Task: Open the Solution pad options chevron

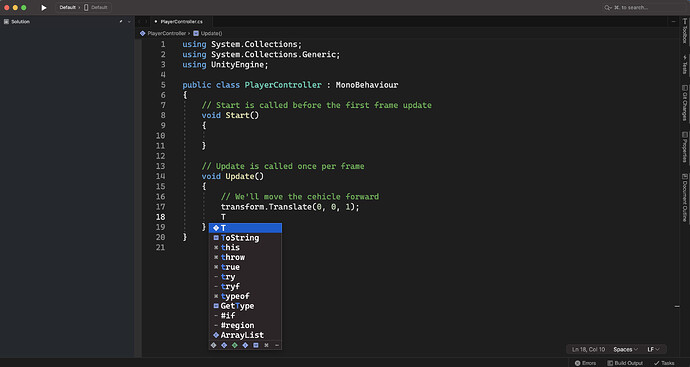Action: tap(129, 22)
